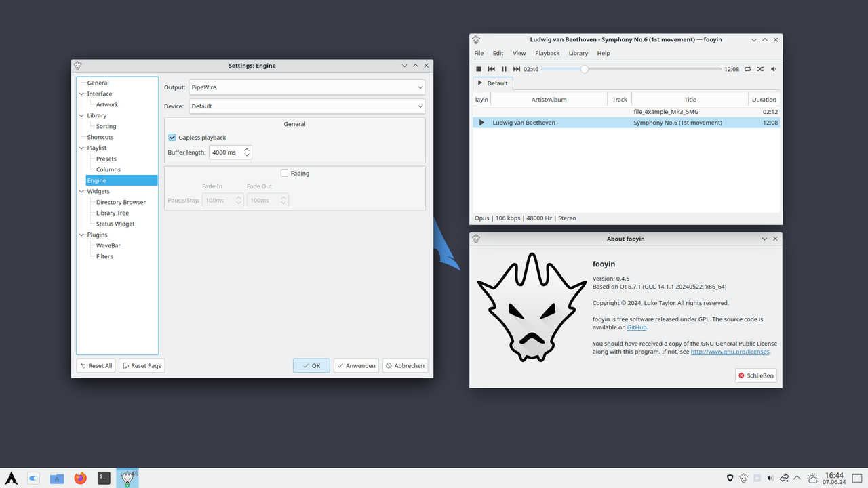Click the fooyin tray icon
Screen dimensions: 868x488
744,478
